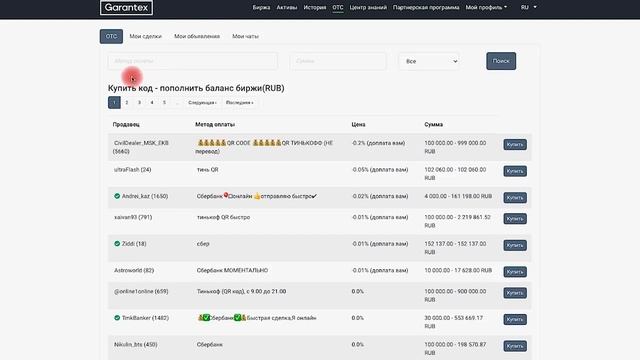Screen dimensions: 640x360
Task: Click '-0.2% (доплата вам)' price cell
Action: tap(378, 143)
